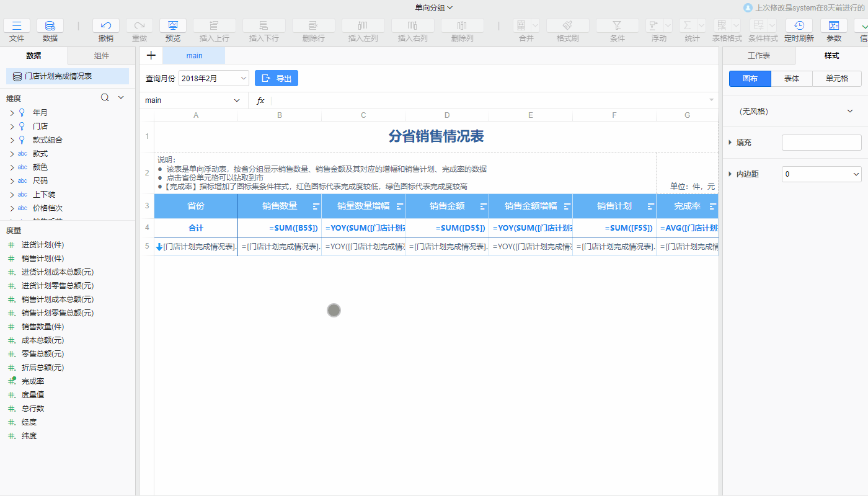
Task: Switch to the 组件 tab
Action: pos(101,55)
